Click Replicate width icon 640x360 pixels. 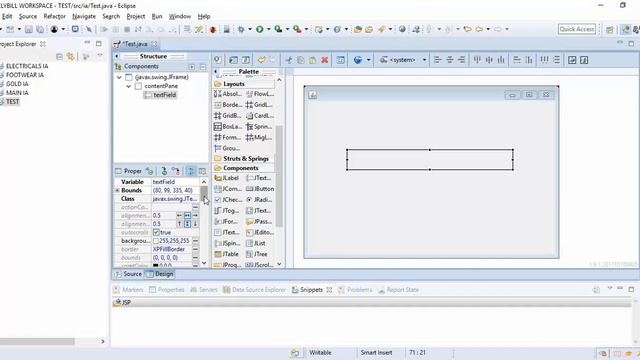[517, 60]
